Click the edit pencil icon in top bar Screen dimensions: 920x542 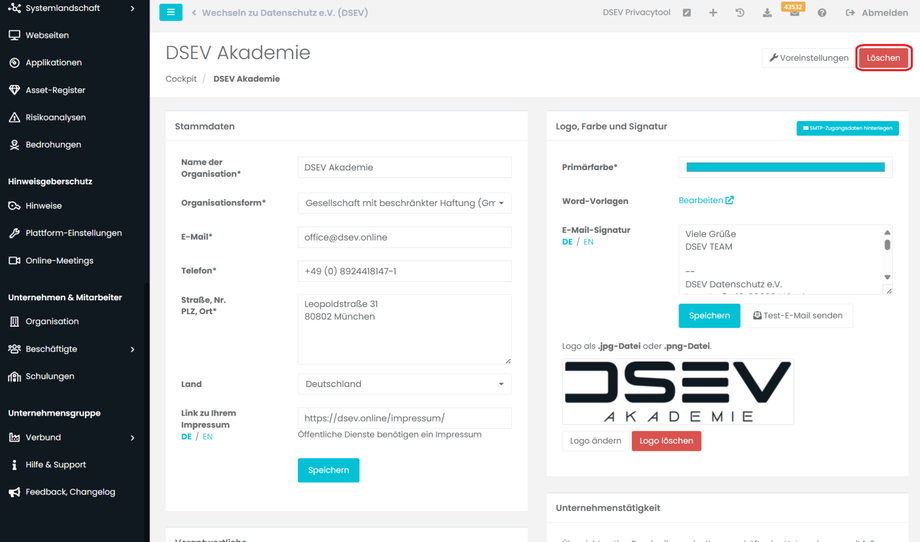click(x=687, y=13)
